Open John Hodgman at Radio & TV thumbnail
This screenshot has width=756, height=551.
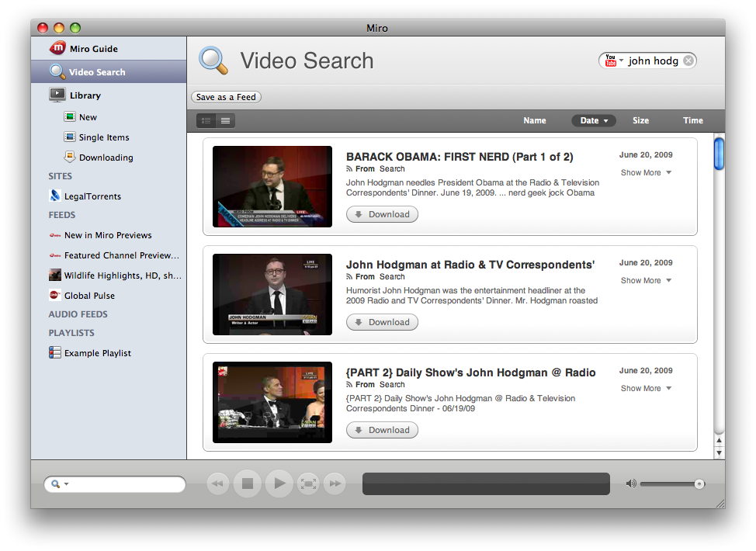click(272, 295)
